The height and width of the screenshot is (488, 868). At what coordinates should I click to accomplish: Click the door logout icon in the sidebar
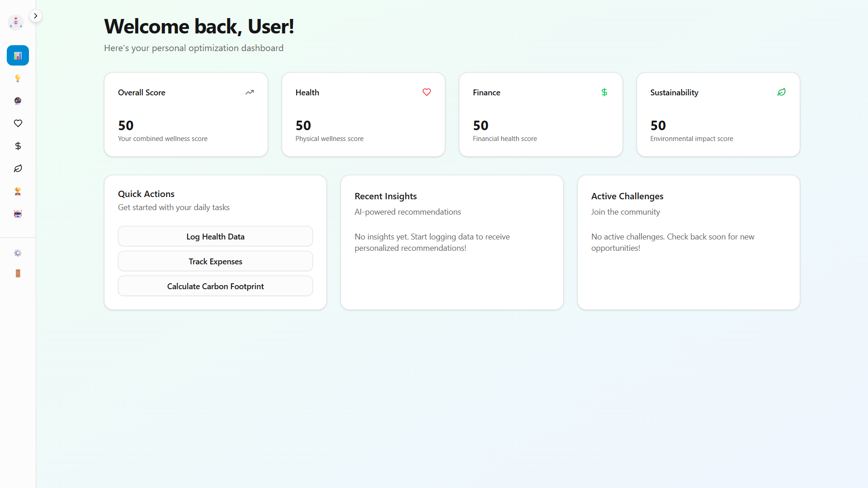(18, 273)
